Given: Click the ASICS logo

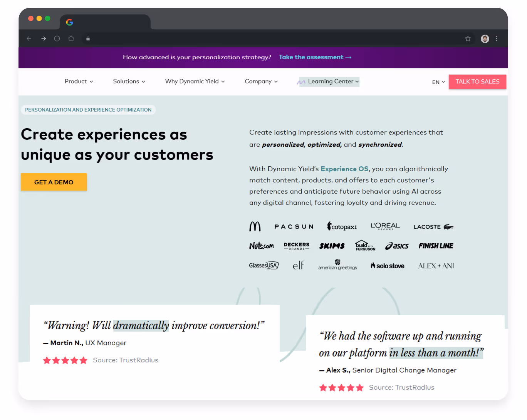Looking at the screenshot, I should click(x=397, y=246).
